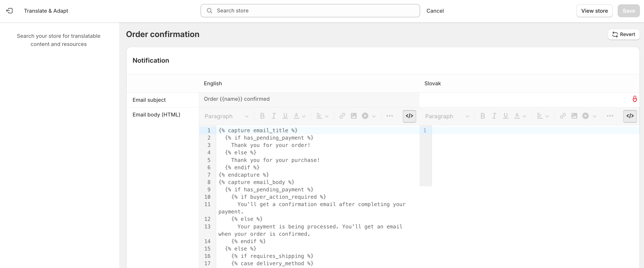Viewport: 644px width, 268px height.
Task: Expand text alignment options in English editor
Action: 322,116
